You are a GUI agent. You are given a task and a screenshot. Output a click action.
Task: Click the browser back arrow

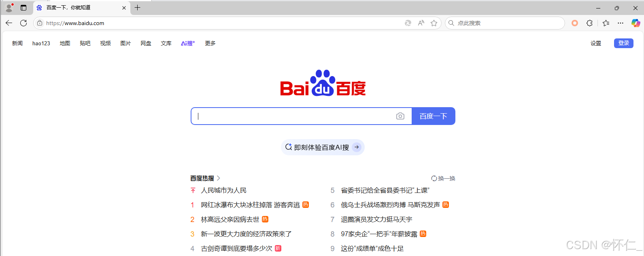[9, 23]
